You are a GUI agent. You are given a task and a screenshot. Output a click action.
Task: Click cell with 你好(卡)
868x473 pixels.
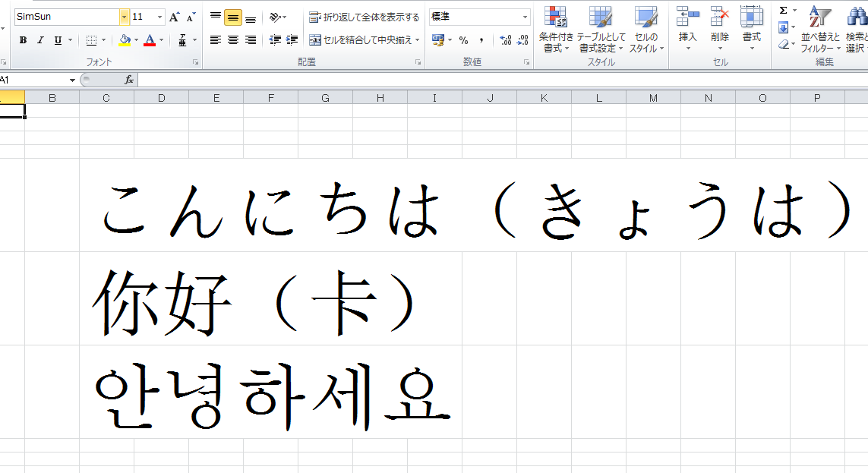click(x=270, y=298)
